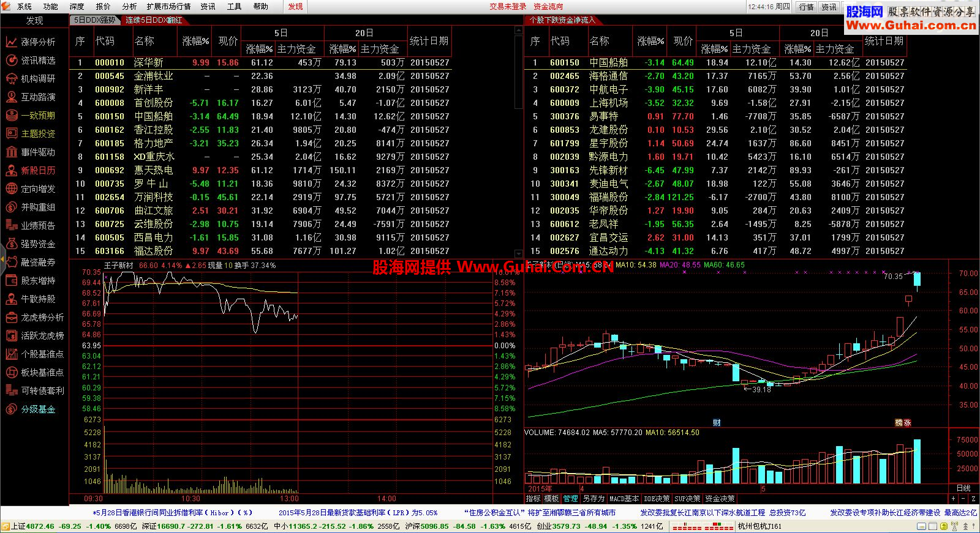Select the 海格通信 row in the right table
Screen dimensions: 980x533
pos(715,76)
